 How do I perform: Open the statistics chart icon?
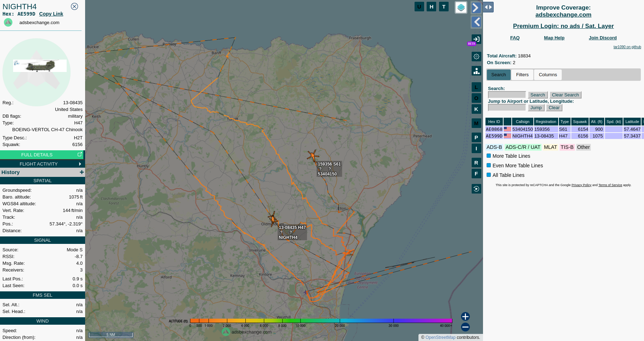point(476,71)
